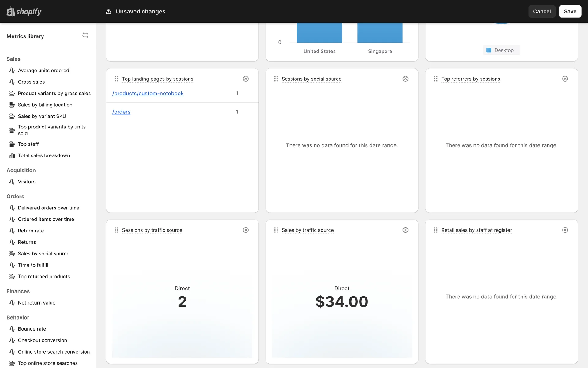Click the refresh icon next to Metrics library
This screenshot has width=588, height=368.
click(x=85, y=36)
